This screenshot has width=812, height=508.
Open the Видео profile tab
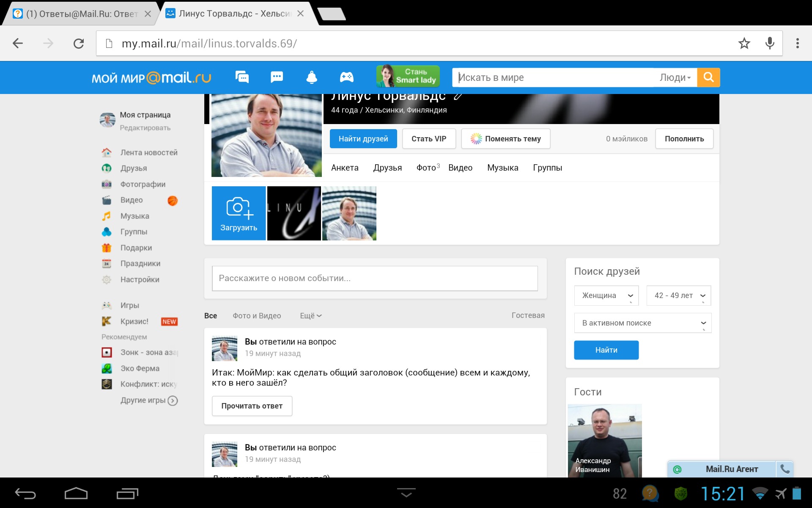(460, 168)
